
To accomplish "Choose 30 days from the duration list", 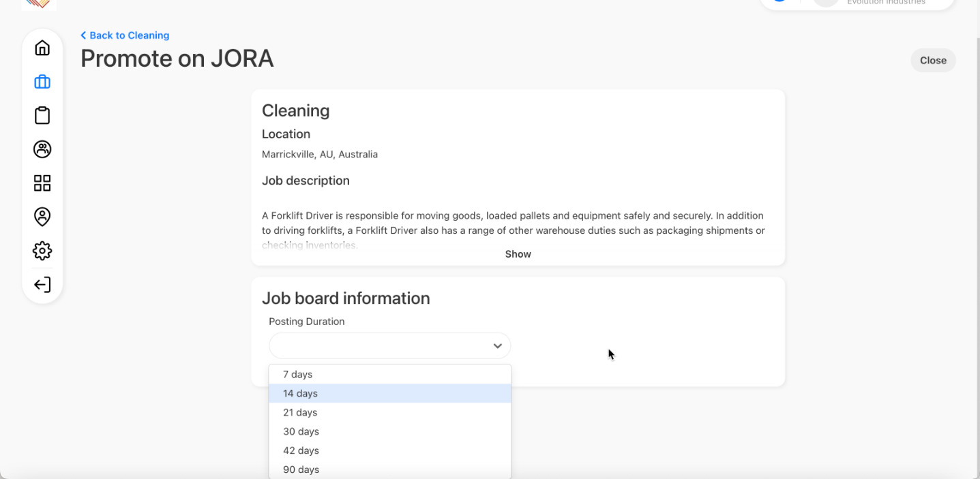I will coord(301,431).
